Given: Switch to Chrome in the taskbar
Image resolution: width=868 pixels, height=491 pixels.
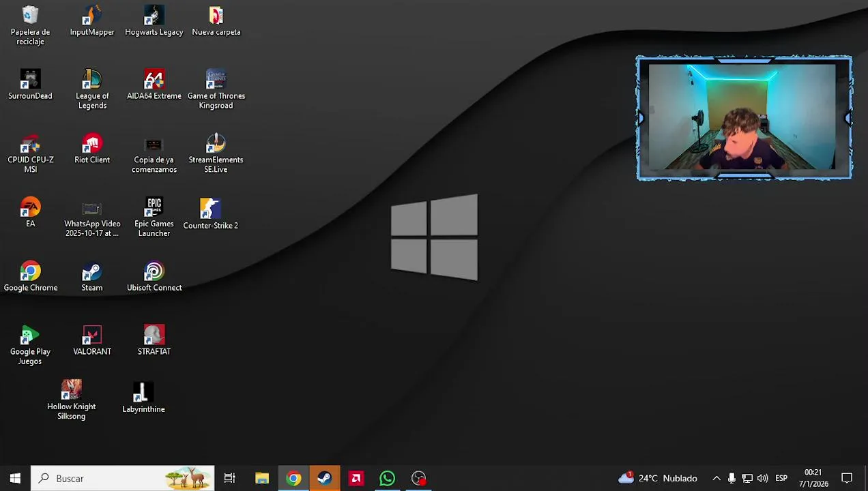Looking at the screenshot, I should coord(293,478).
